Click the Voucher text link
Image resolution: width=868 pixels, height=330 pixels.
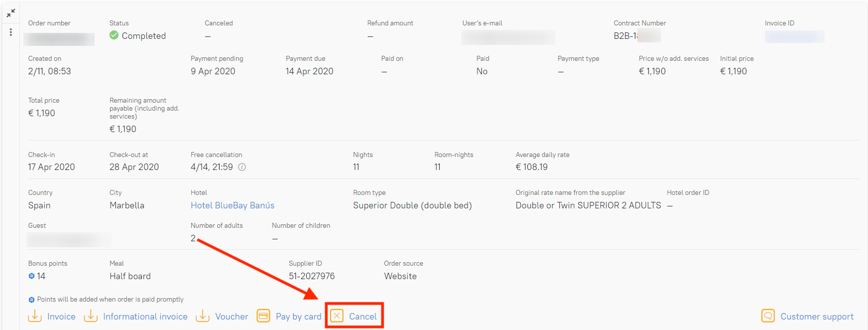232,317
